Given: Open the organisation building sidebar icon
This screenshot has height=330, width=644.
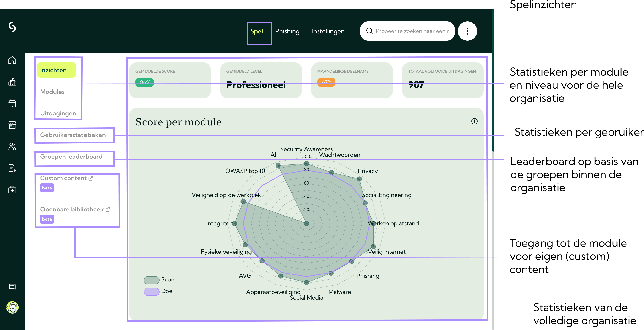Looking at the screenshot, I should [x=12, y=82].
